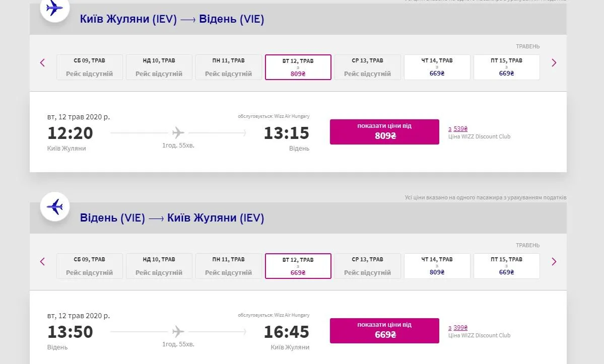The image size is (604, 364).
Task: Switch to the СР 13 ТРАВ outbound date tab
Action: pyautogui.click(x=367, y=67)
